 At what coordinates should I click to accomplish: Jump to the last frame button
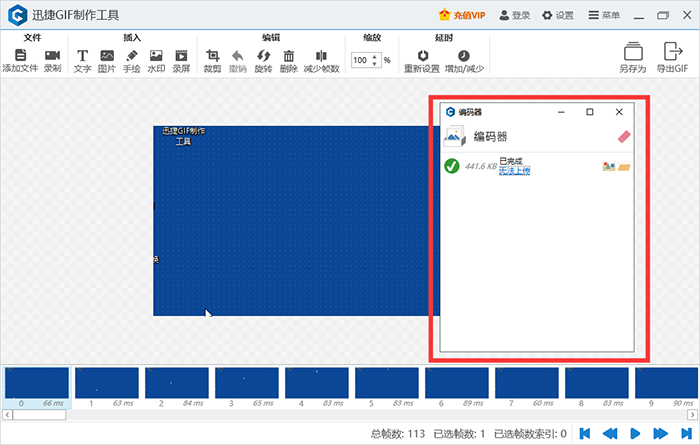(x=681, y=433)
